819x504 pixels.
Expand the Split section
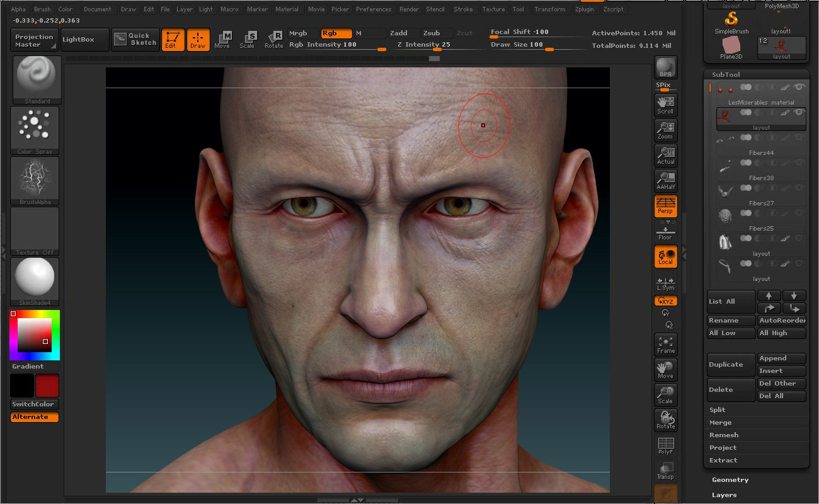point(718,410)
